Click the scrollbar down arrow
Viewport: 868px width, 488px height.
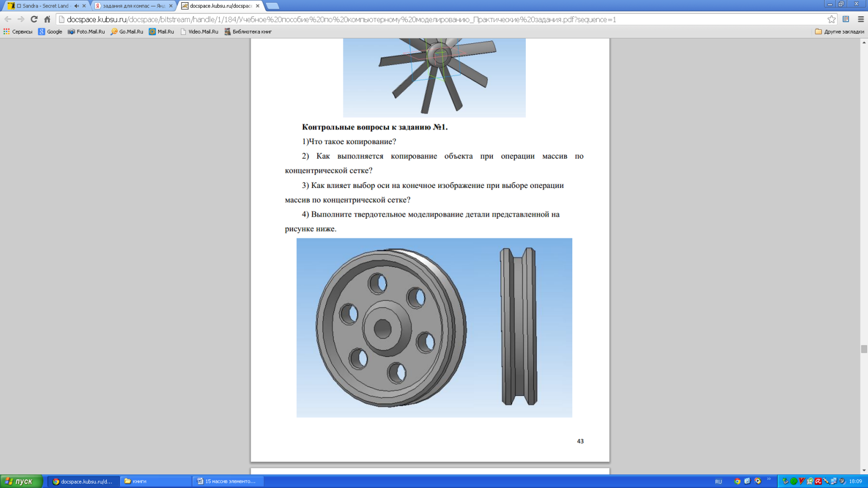click(x=864, y=471)
